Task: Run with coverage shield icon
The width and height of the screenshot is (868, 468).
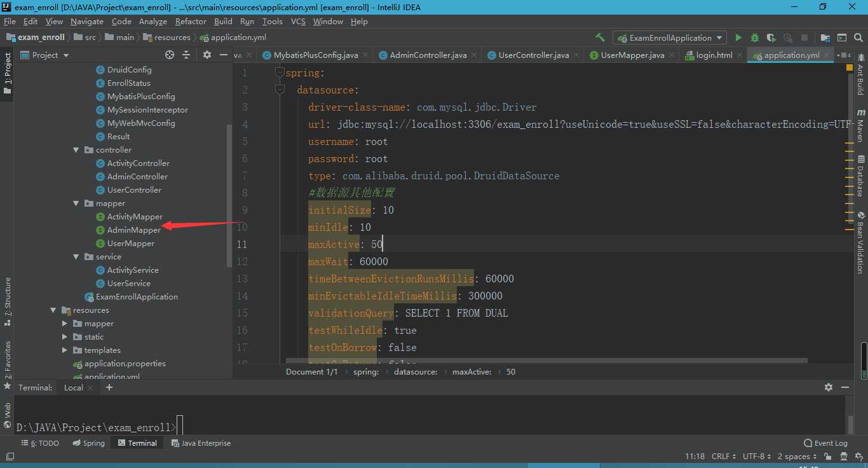Action: coord(771,38)
